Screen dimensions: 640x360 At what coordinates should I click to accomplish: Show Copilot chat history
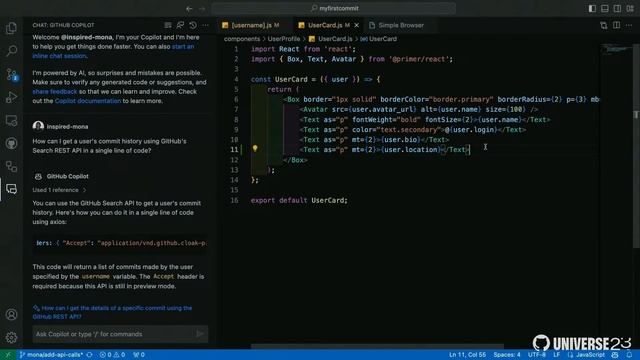(x=193, y=25)
